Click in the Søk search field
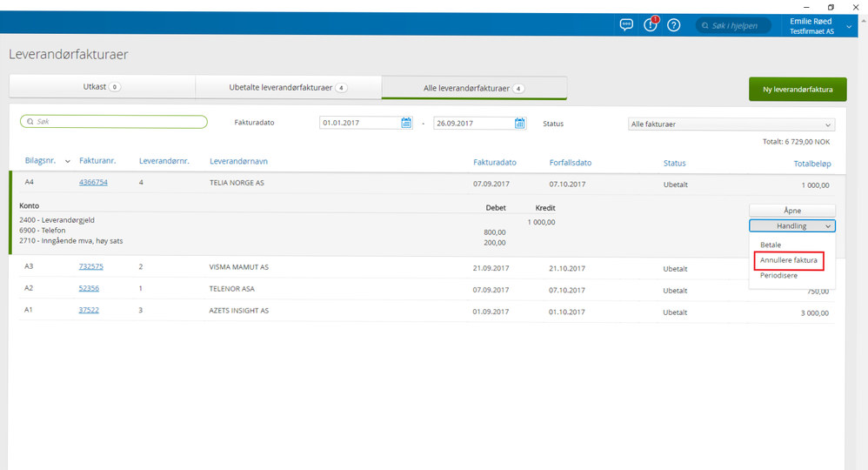Screen dimensions: 868x470 (x=113, y=121)
